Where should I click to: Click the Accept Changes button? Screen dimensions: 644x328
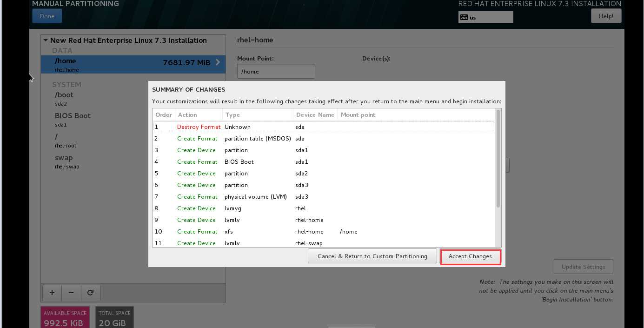click(x=470, y=256)
